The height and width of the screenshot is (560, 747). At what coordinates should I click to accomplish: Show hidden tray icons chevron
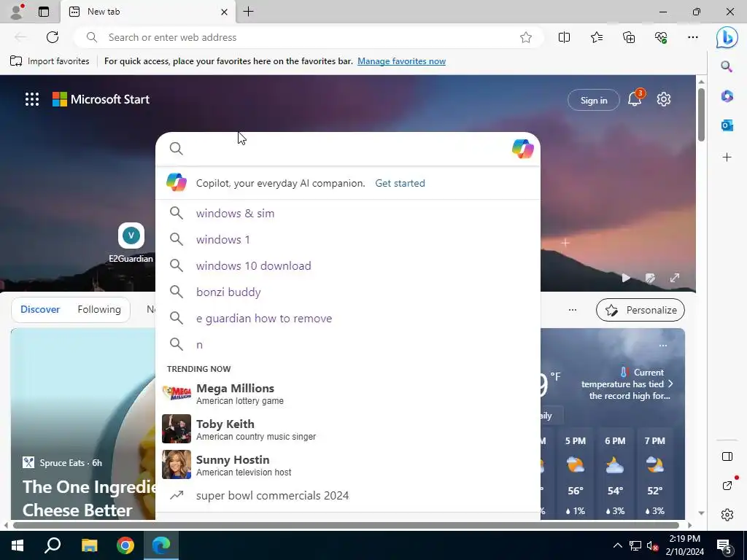point(617,545)
